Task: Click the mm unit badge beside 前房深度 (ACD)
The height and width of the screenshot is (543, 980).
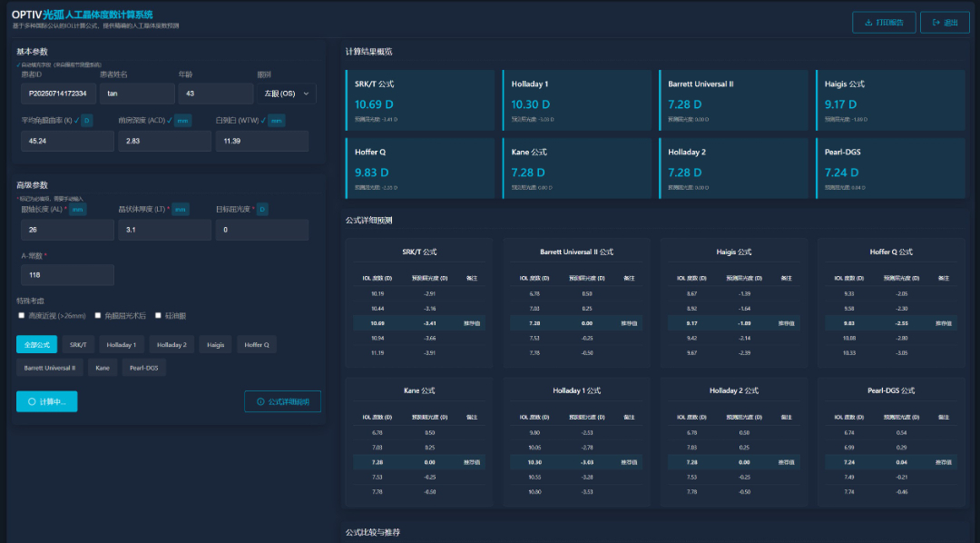Action: click(x=182, y=120)
